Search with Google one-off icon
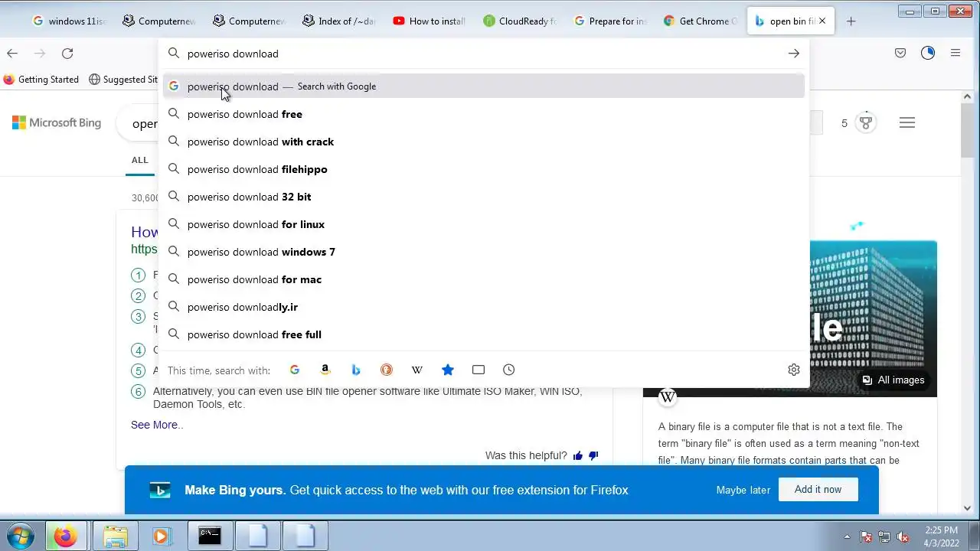The height and width of the screenshot is (551, 980). point(295,370)
